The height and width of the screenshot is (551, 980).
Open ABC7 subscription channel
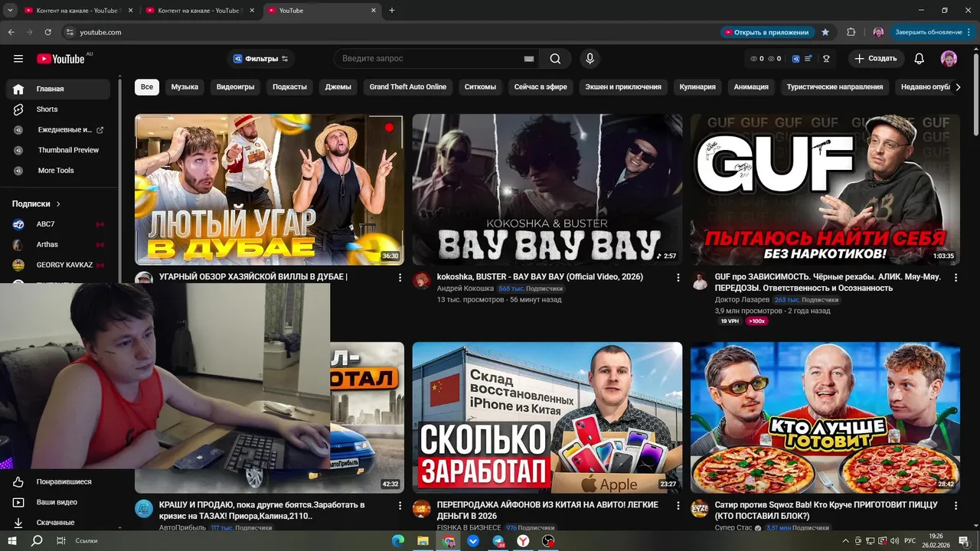58,224
